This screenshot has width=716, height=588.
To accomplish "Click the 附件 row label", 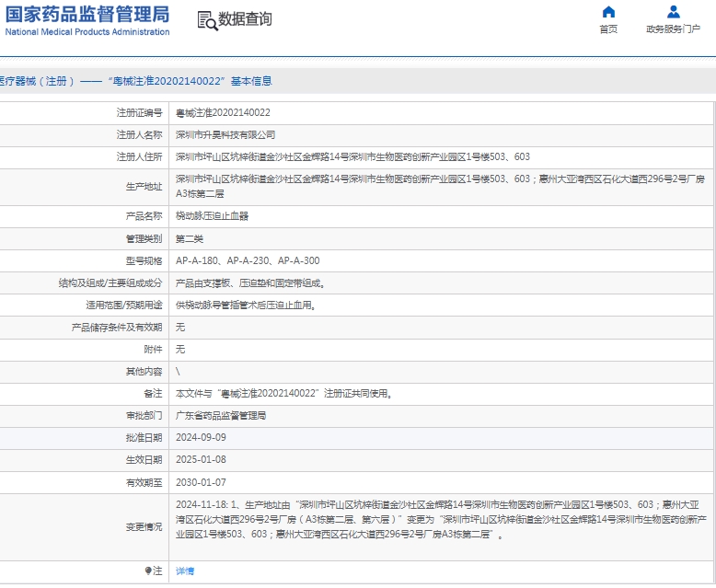I will (153, 350).
